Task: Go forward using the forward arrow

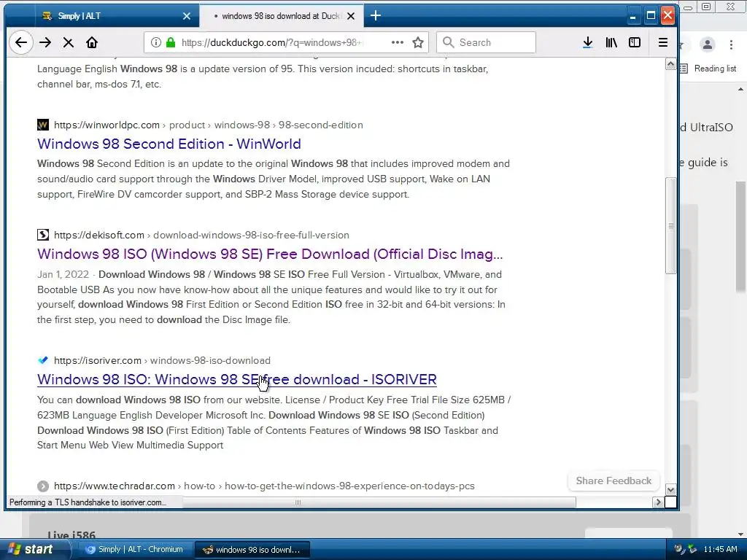Action: pos(45,42)
